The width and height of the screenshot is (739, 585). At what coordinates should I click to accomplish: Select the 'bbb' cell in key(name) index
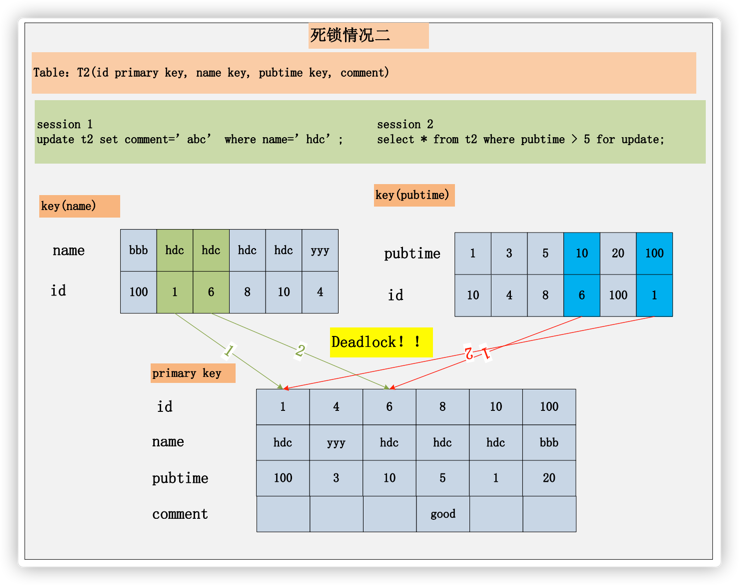click(x=138, y=251)
